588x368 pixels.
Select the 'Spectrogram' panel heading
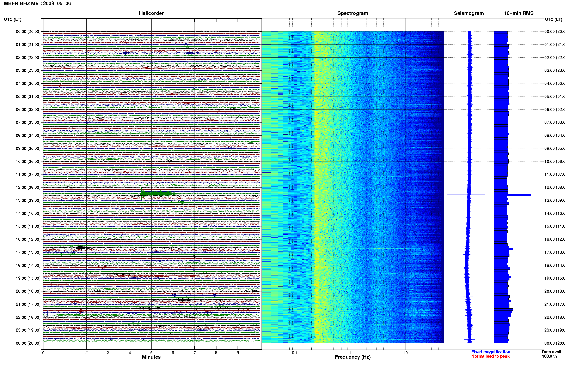tap(353, 13)
